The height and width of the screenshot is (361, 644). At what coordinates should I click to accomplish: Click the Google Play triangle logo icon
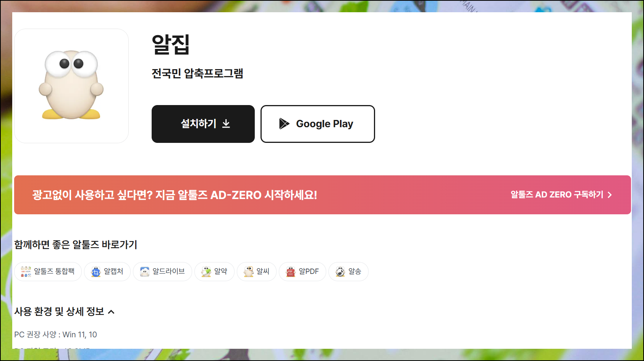coord(284,124)
